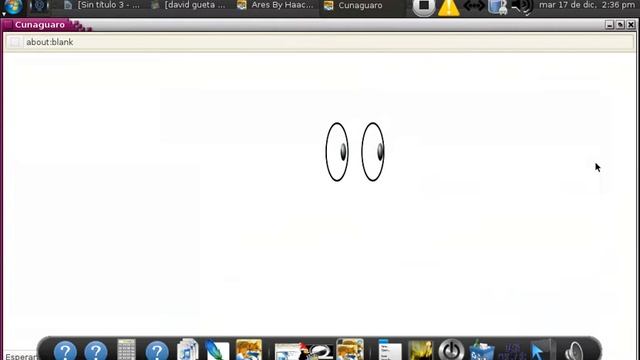The height and width of the screenshot is (360, 640).
Task: Open the yellow picture icon in dock
Action: tap(420, 350)
